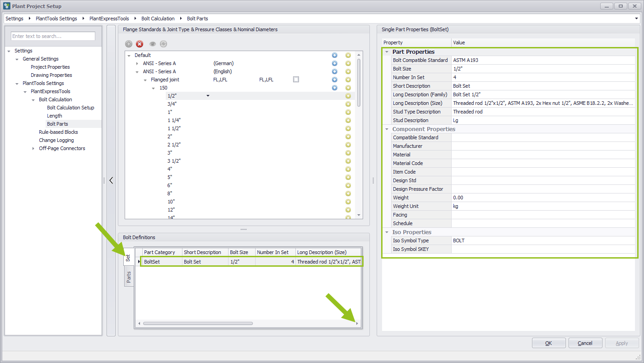Click the yellow plus icon in the ANSI English row
Screen dimensions: 644x363
[x=348, y=71]
